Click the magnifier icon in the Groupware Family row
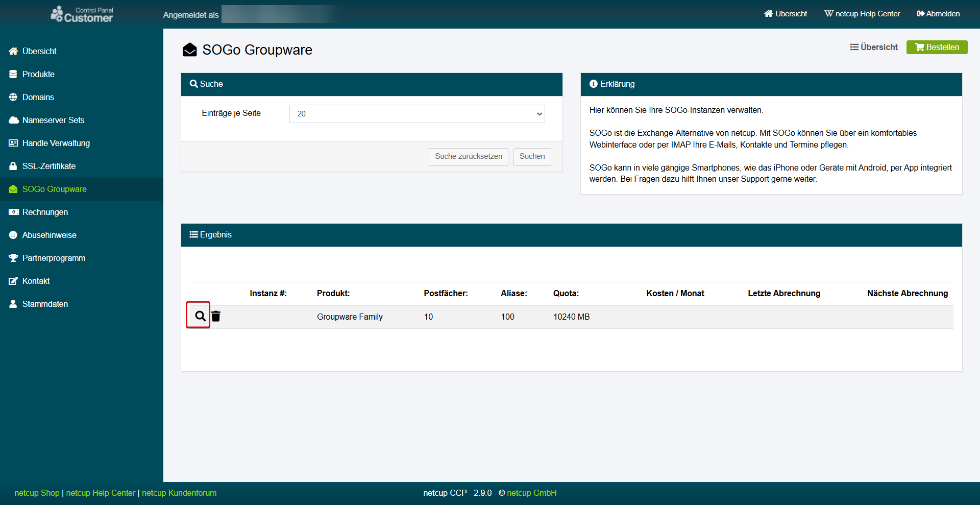Screen dimensions: 980x505 (200, 316)
